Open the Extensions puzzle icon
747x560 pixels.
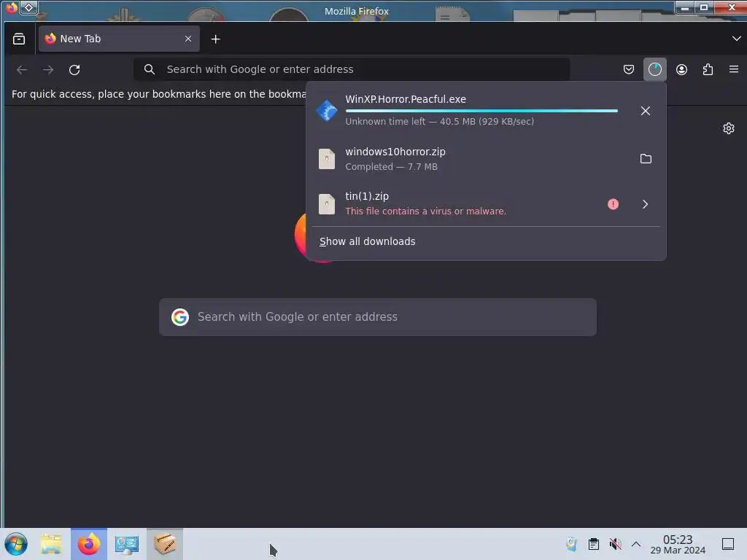(x=708, y=69)
